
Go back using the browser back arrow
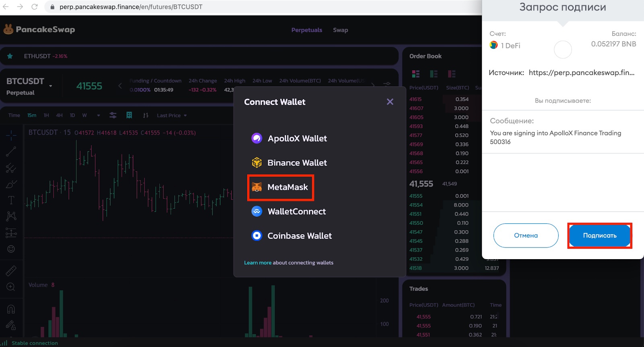click(6, 7)
